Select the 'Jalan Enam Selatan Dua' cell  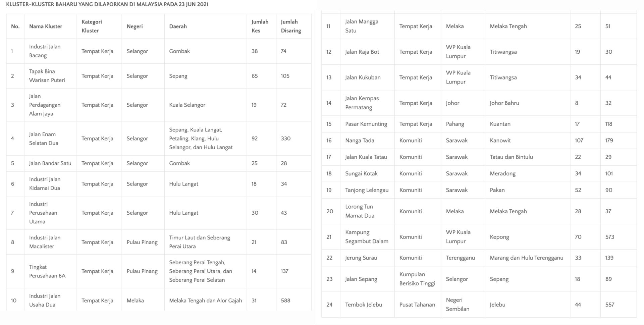(x=44, y=139)
